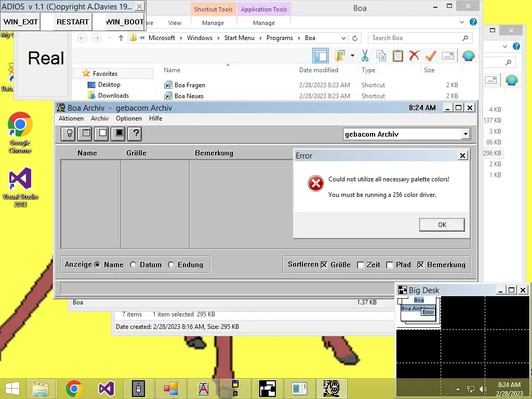Viewport: 532px width, 399px height.
Task: Click the scissors Cut icon in Explorer toolbar
Action: click(365, 56)
